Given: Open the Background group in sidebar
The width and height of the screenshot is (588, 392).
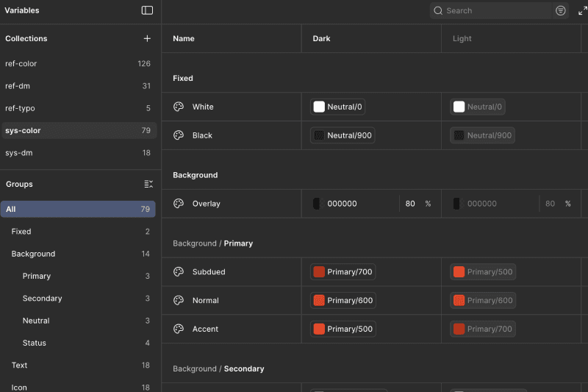Looking at the screenshot, I should click(x=78, y=254).
